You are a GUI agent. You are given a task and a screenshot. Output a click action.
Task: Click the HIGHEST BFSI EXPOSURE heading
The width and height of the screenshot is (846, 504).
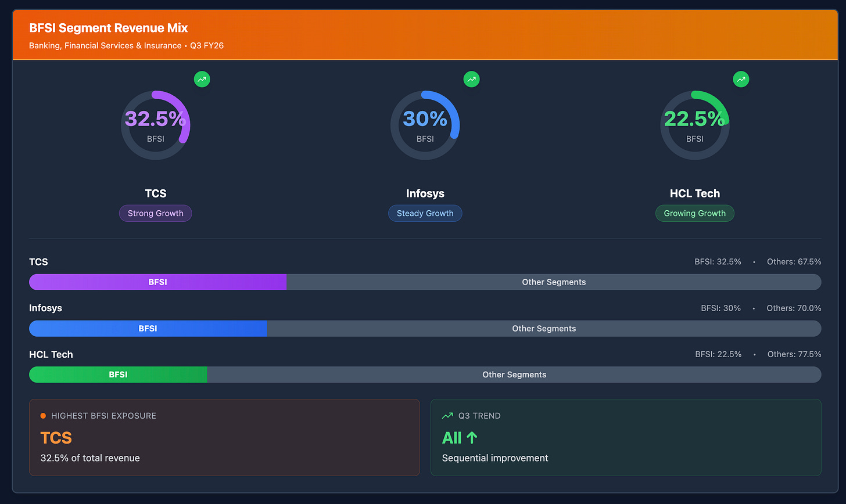[103, 416]
